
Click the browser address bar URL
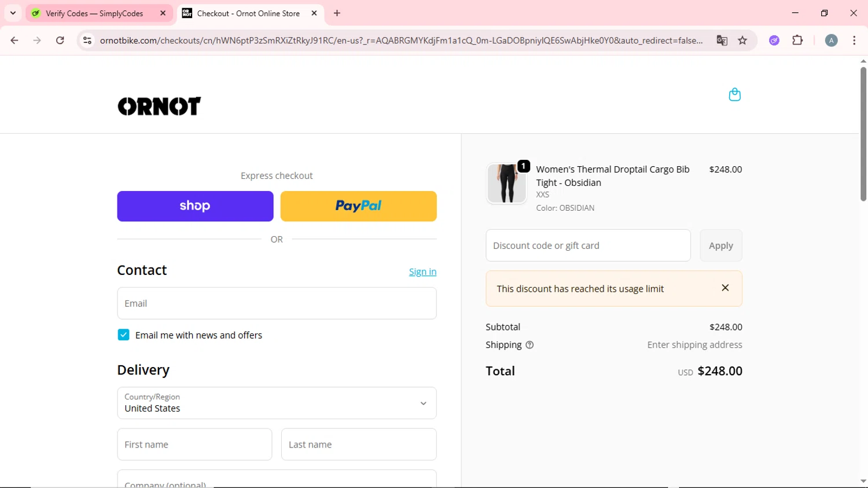401,41
